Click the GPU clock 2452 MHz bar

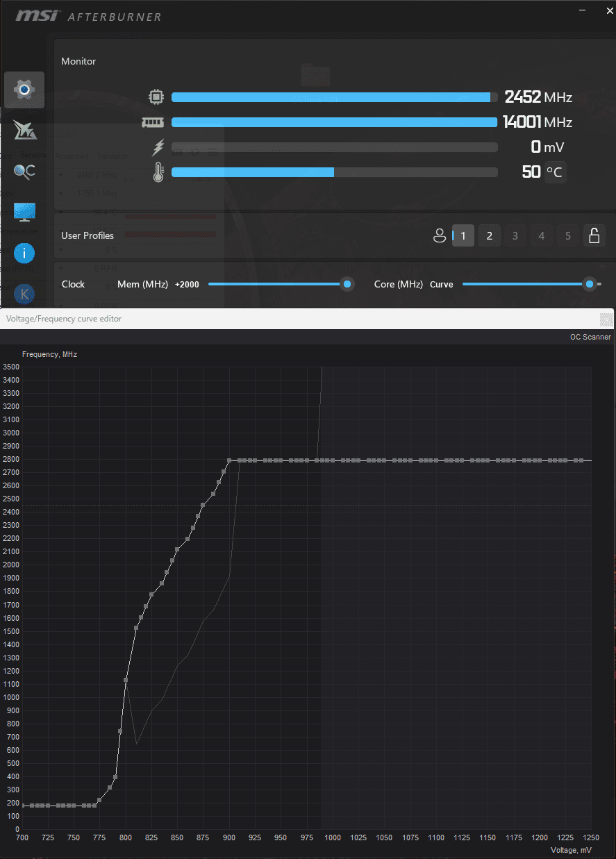[x=335, y=97]
